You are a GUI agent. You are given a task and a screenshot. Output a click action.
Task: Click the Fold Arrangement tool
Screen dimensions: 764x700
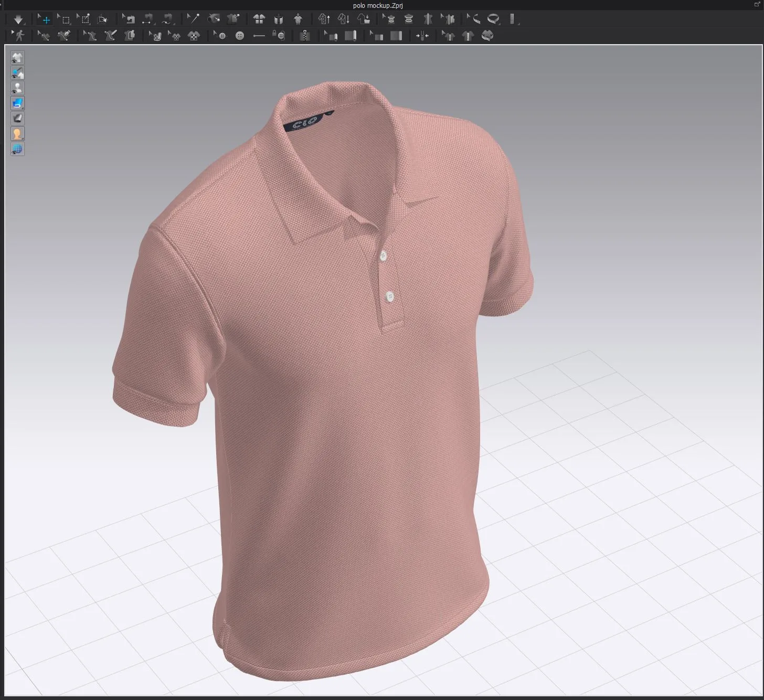coord(103,19)
